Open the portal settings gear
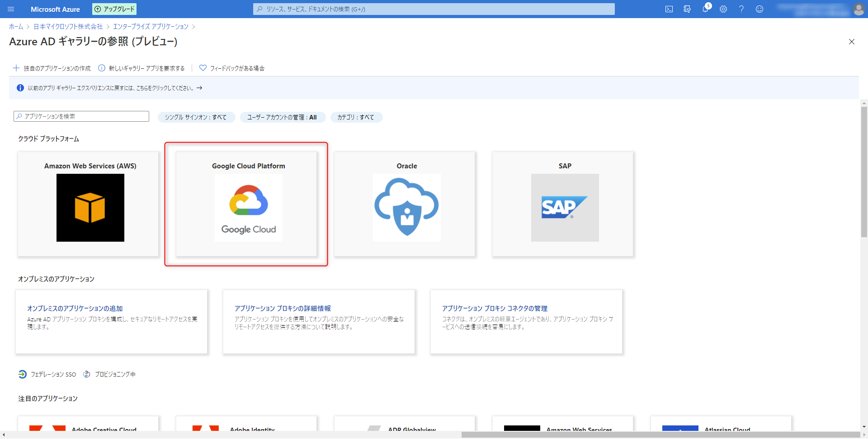868x439 pixels. pyautogui.click(x=723, y=9)
